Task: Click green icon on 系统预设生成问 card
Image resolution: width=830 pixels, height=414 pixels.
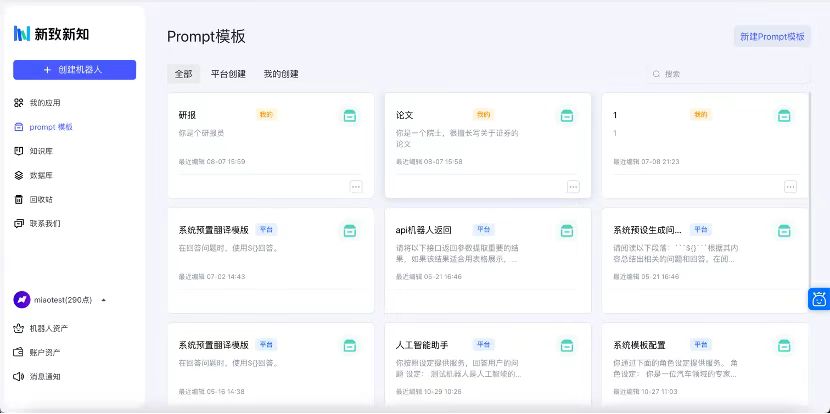Action: click(784, 230)
